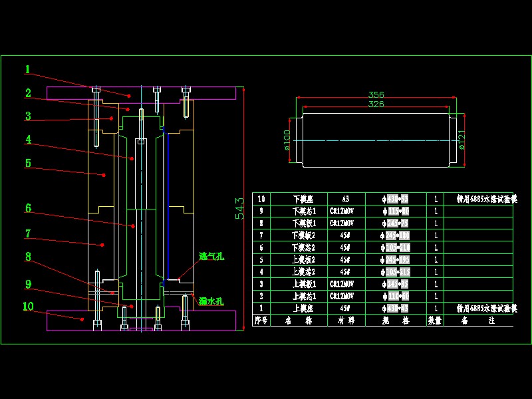Click the remark text in row 1

[487, 308]
